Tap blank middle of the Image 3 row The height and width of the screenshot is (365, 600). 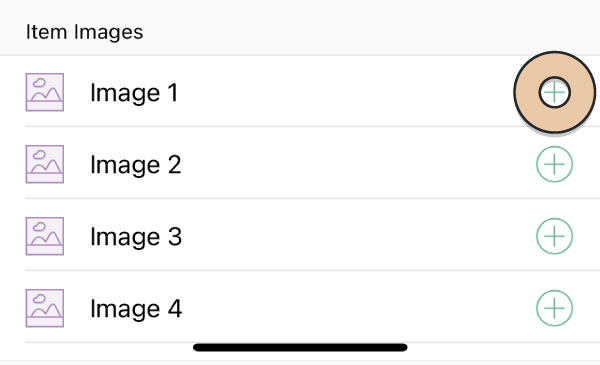pyautogui.click(x=358, y=236)
